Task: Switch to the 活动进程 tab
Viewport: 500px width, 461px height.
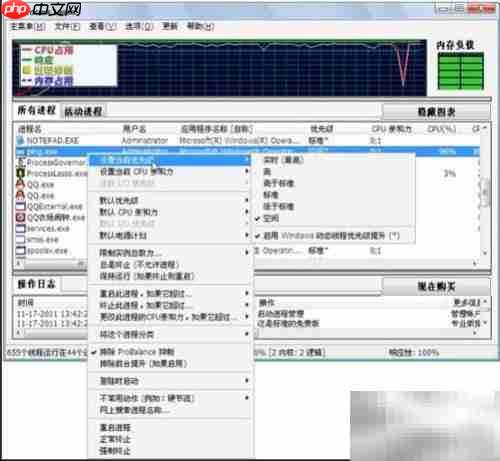Action: point(83,111)
